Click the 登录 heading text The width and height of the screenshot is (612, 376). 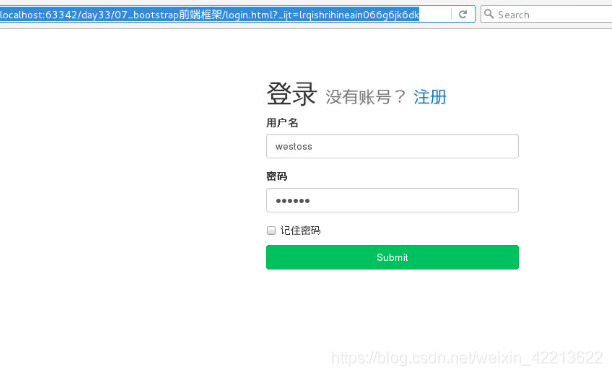point(291,94)
